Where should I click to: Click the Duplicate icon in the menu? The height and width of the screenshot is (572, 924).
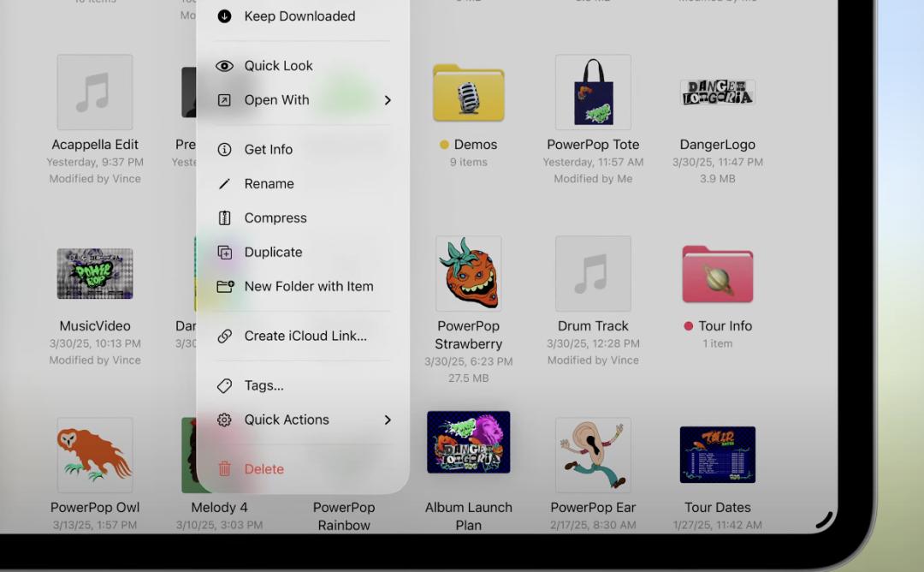[224, 252]
